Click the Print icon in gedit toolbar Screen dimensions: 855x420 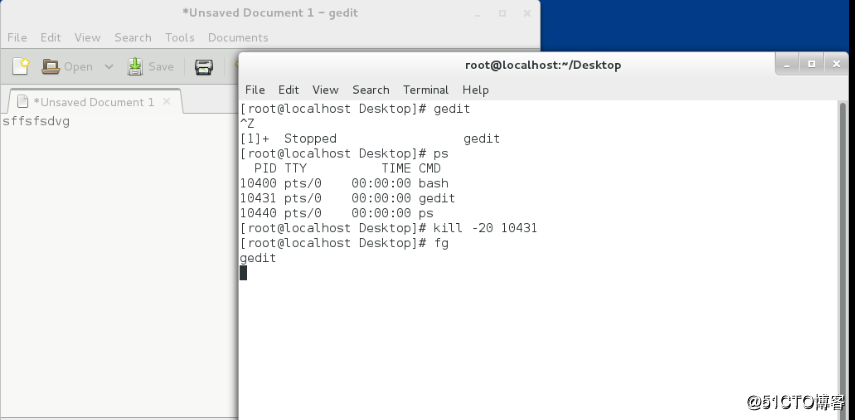click(204, 67)
